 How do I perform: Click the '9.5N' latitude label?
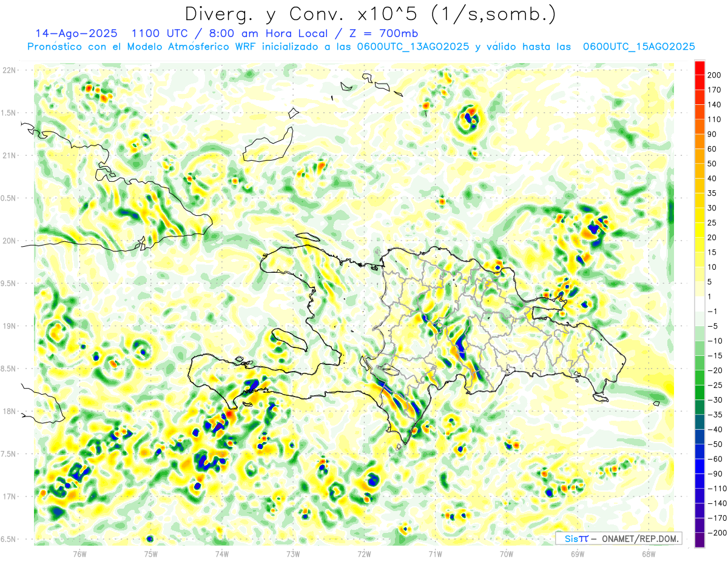(x=9, y=284)
